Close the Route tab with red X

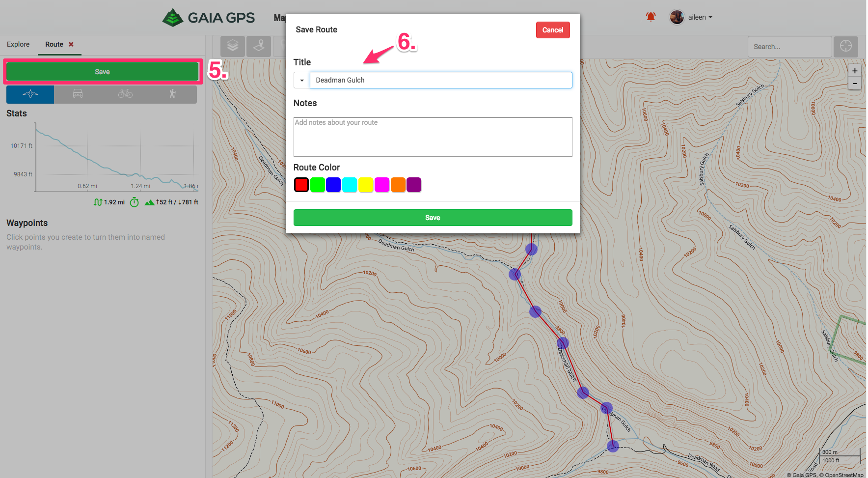click(x=71, y=44)
